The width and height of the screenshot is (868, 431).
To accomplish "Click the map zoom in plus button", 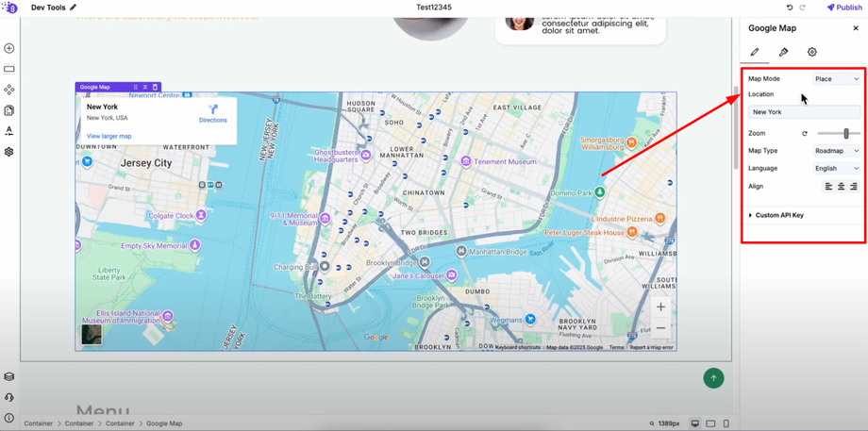I will click(x=661, y=307).
